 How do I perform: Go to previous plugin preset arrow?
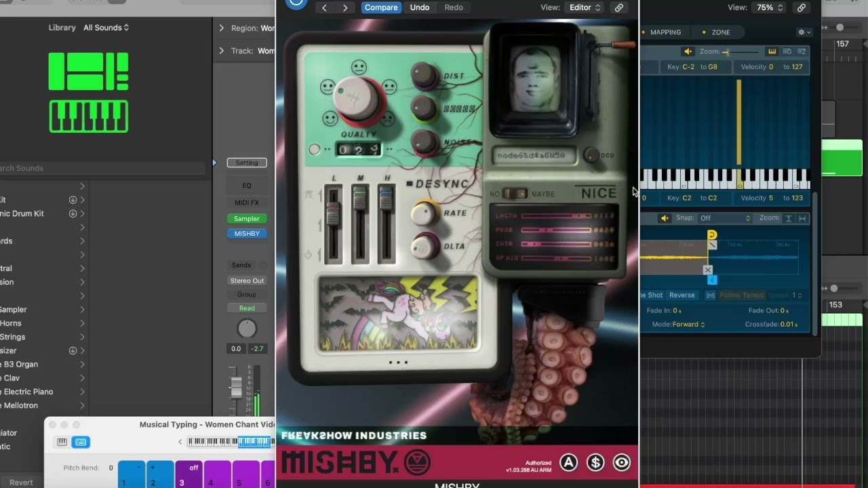[325, 7]
